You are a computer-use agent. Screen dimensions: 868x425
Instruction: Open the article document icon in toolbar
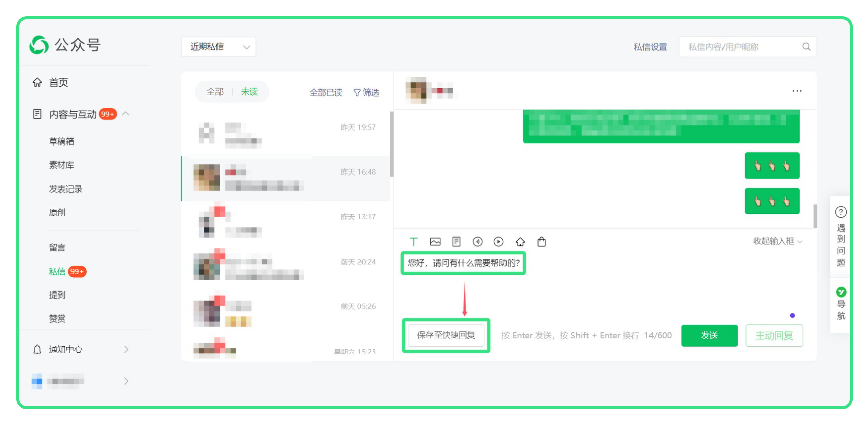456,242
